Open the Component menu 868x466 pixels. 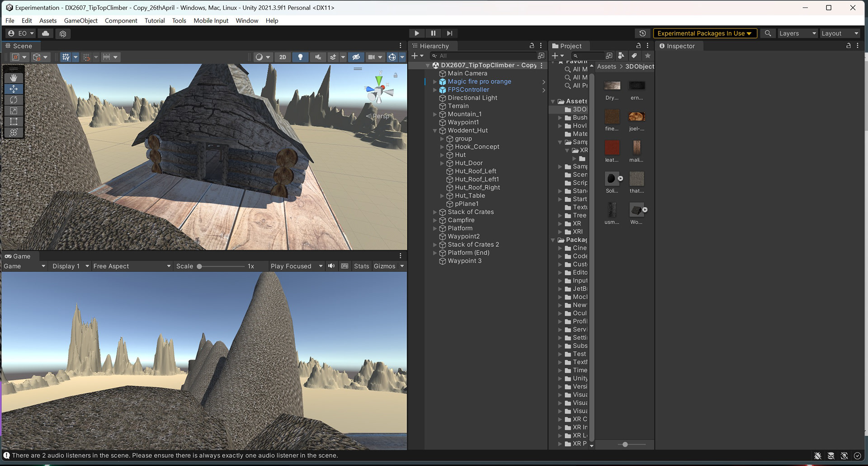pos(121,20)
